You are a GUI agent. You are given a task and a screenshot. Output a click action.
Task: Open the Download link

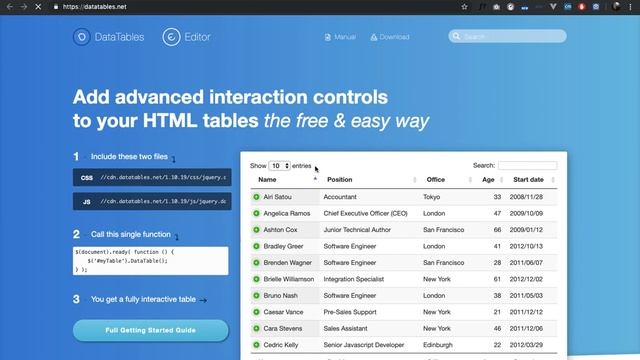[x=390, y=37]
